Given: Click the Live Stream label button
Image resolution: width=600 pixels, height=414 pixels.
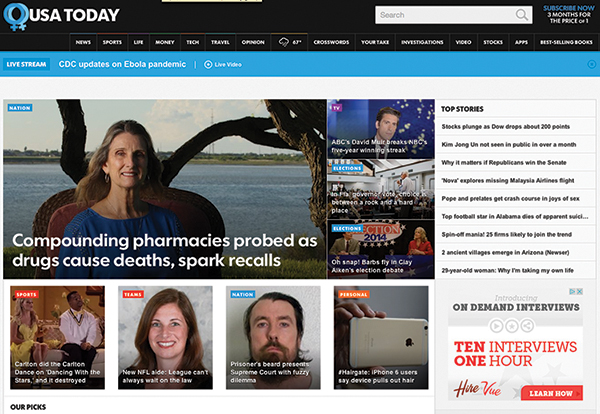Looking at the screenshot, I should click(x=26, y=64).
